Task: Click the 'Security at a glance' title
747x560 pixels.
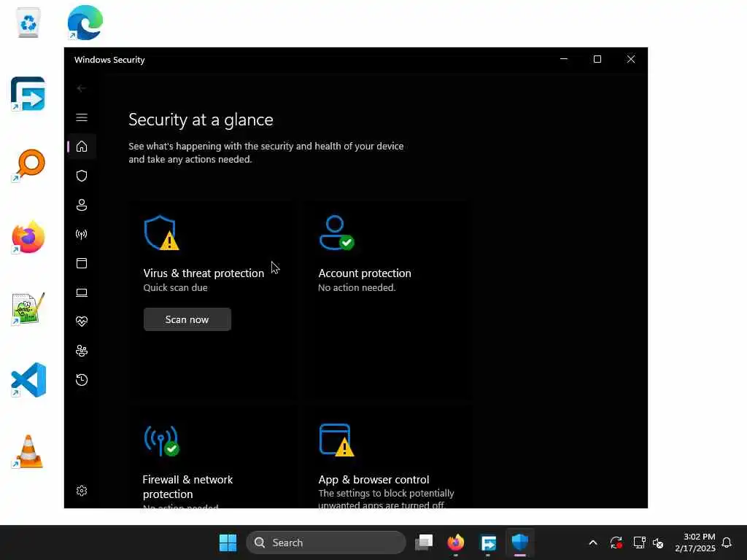Action: (x=201, y=120)
